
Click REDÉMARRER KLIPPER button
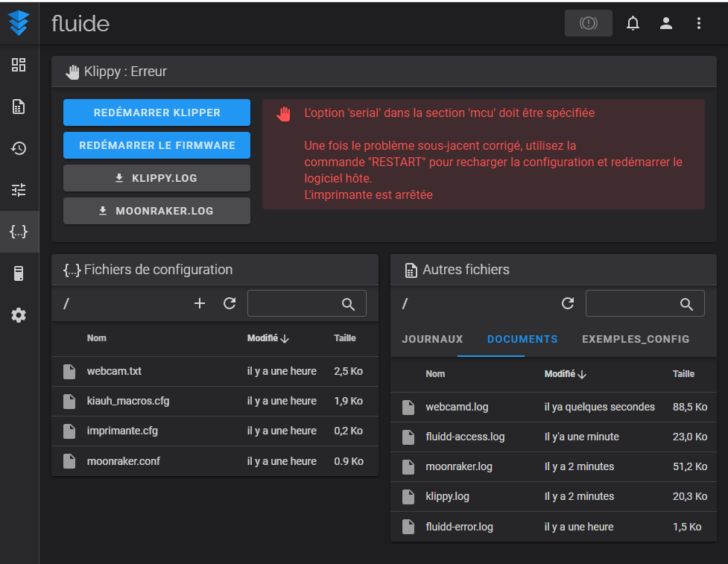point(156,113)
